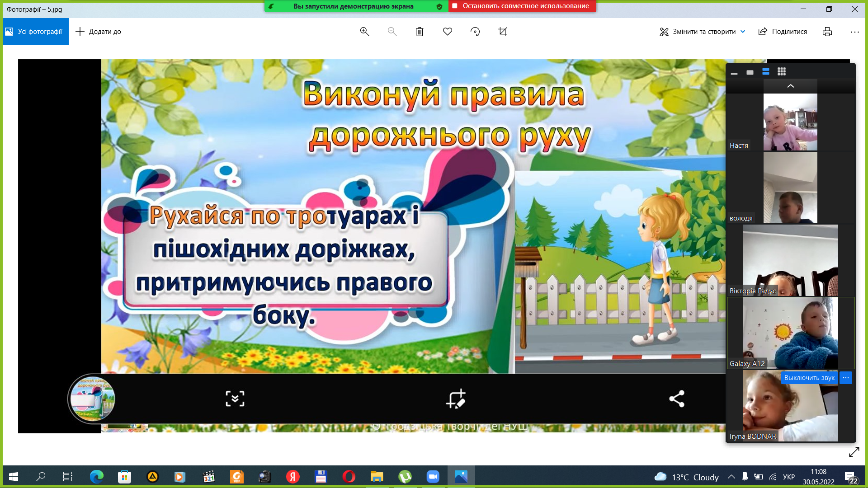Image resolution: width=868 pixels, height=488 pixels.
Task: Select Zoom panel thumbnail strip view
Action: tap(766, 72)
